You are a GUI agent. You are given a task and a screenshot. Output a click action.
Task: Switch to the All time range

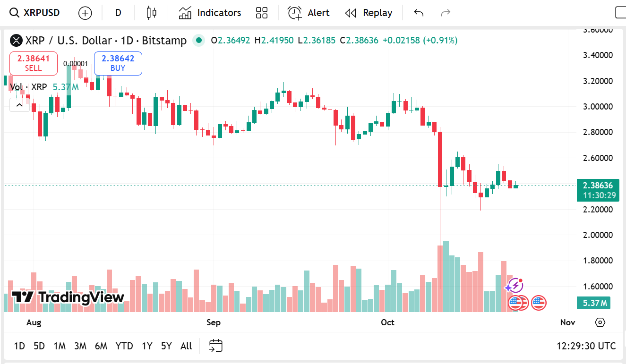[186, 346]
